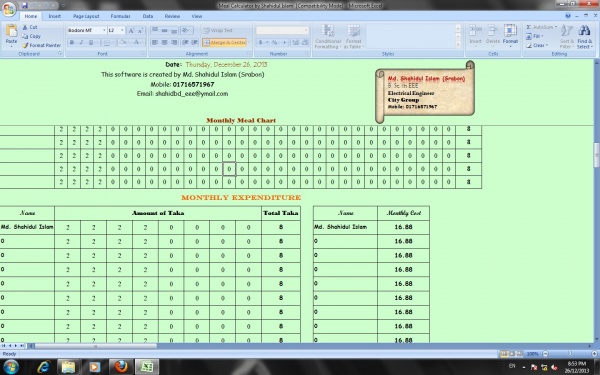Image resolution: width=600 pixels, height=375 pixels.
Task: Open Sort & Filter options
Action: [x=567, y=37]
